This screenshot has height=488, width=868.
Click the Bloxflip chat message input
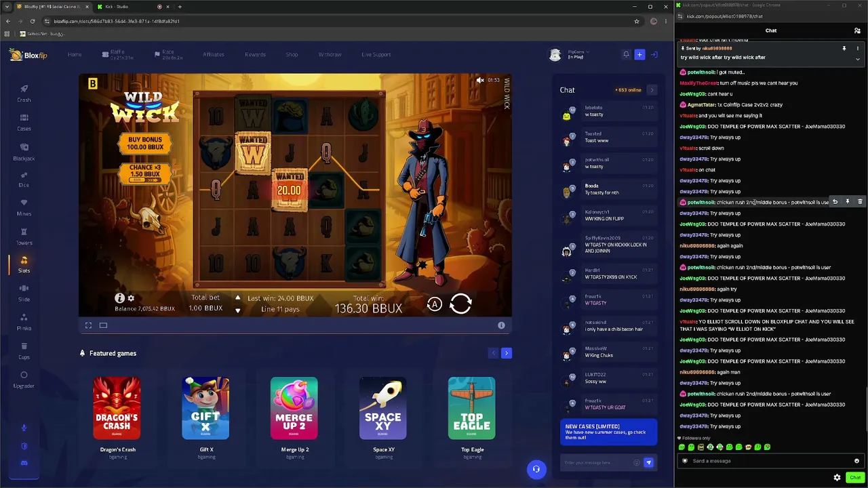(597, 462)
